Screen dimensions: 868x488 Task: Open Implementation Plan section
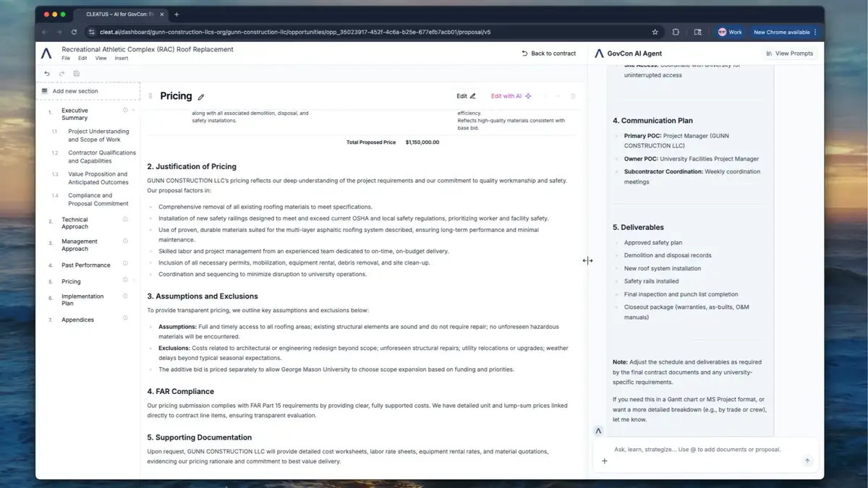pyautogui.click(x=82, y=299)
